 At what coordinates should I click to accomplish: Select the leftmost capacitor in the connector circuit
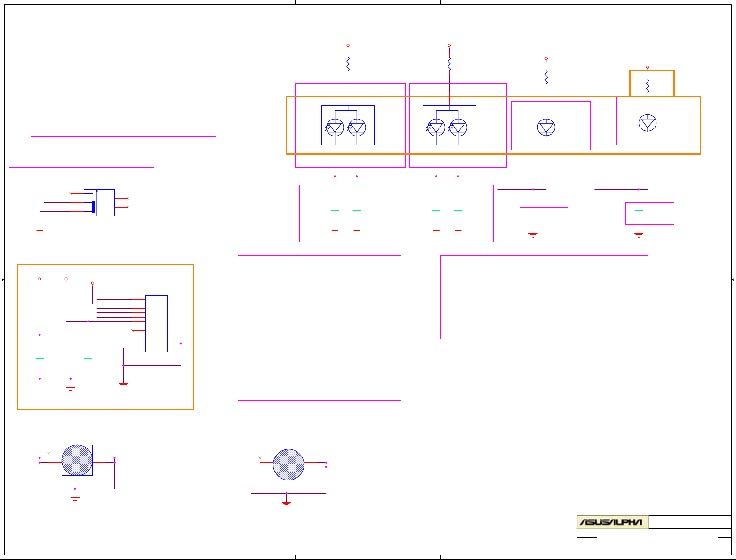point(40,359)
